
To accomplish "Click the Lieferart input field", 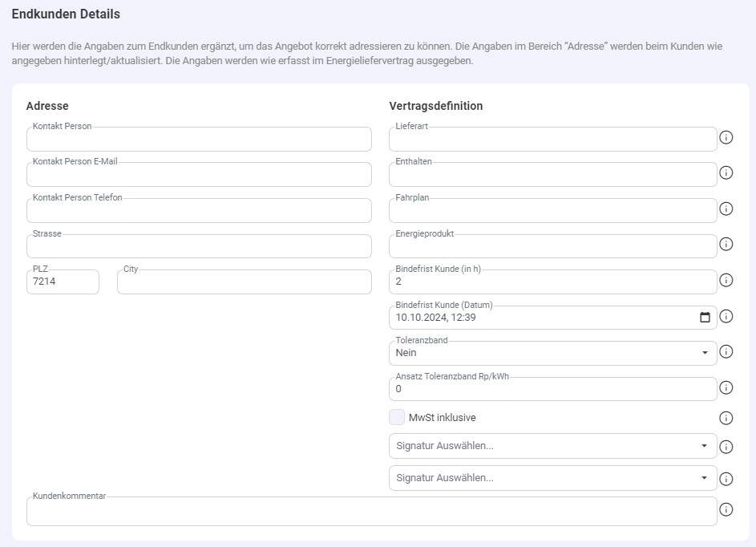I will point(552,139).
